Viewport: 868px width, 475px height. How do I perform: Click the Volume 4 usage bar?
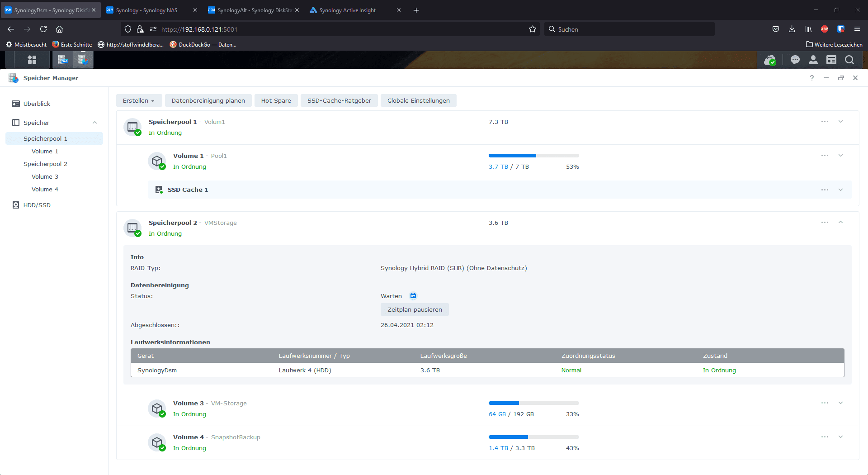coord(533,437)
